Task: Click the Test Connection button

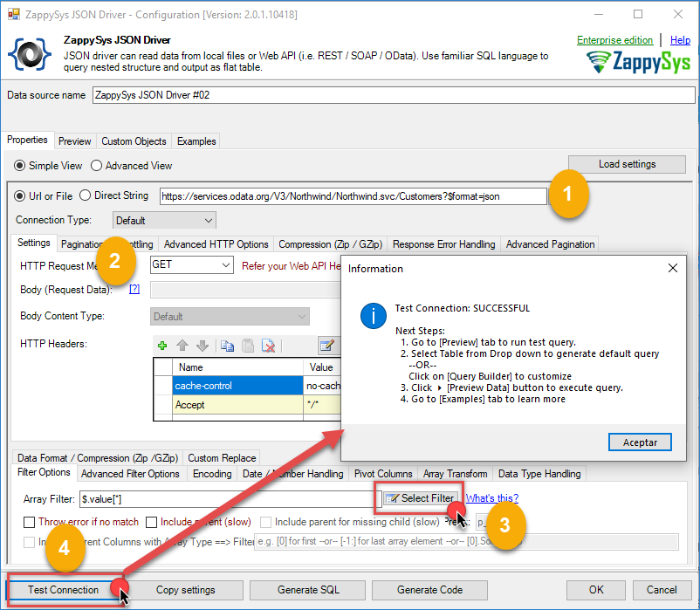Action: click(64, 590)
